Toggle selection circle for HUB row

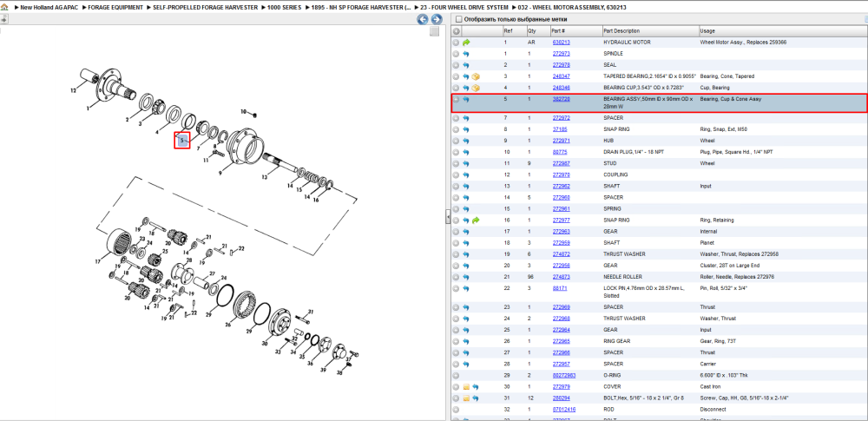[x=457, y=141]
